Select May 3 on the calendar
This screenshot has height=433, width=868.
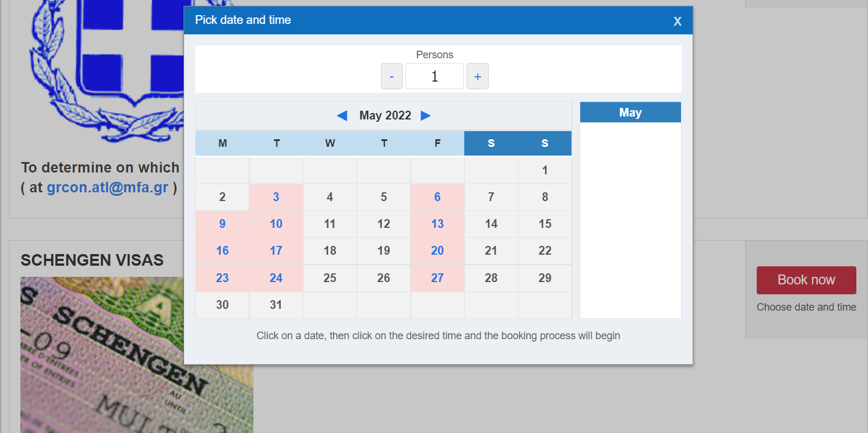click(x=276, y=197)
